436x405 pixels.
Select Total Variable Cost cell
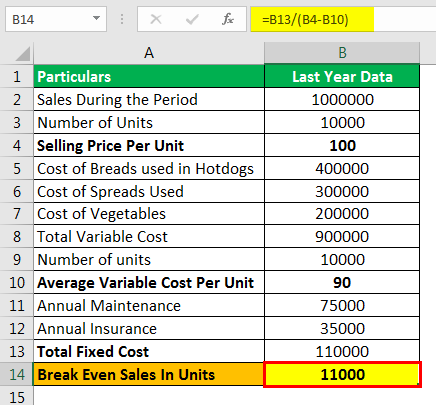click(149, 236)
